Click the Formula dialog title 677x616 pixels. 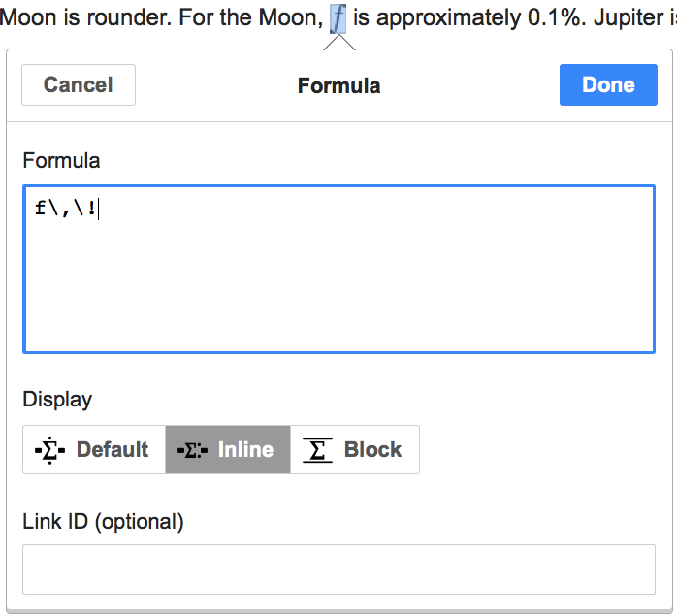coord(338,85)
